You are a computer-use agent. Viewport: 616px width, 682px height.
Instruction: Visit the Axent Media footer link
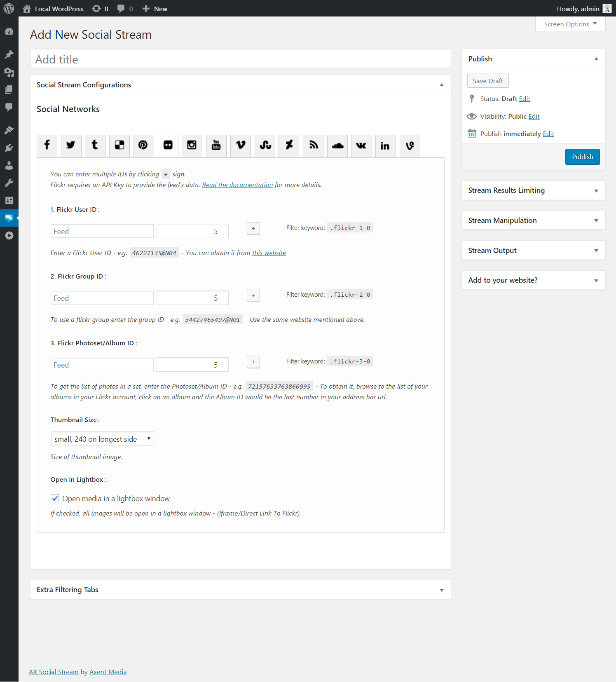(108, 672)
